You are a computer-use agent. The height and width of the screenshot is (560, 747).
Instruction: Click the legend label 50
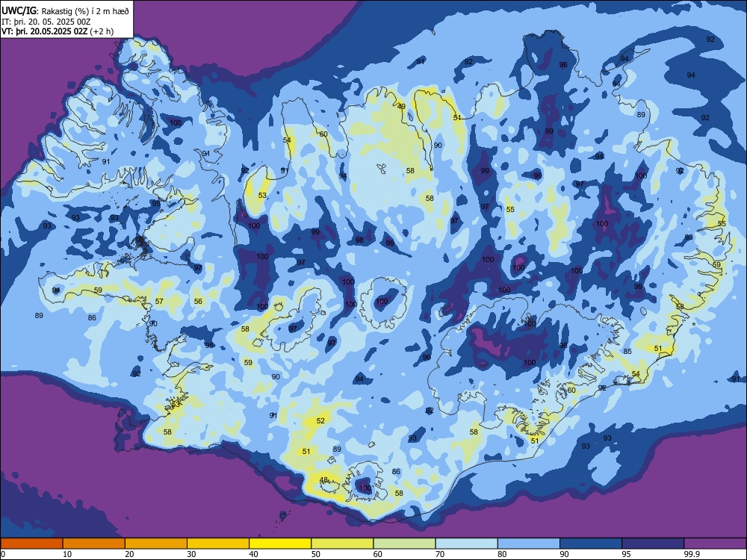point(316,554)
